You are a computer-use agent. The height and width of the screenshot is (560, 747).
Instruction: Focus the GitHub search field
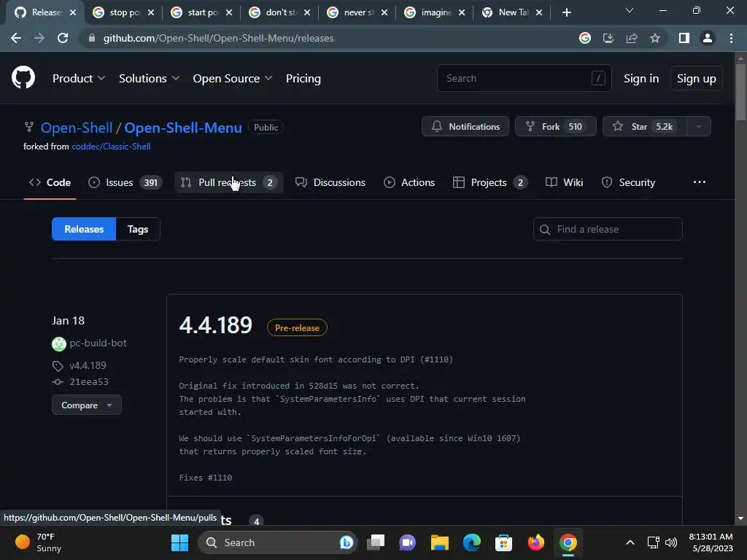pos(524,78)
